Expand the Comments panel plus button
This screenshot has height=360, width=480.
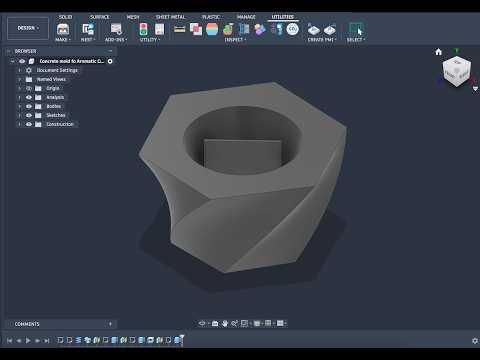[x=110, y=324]
